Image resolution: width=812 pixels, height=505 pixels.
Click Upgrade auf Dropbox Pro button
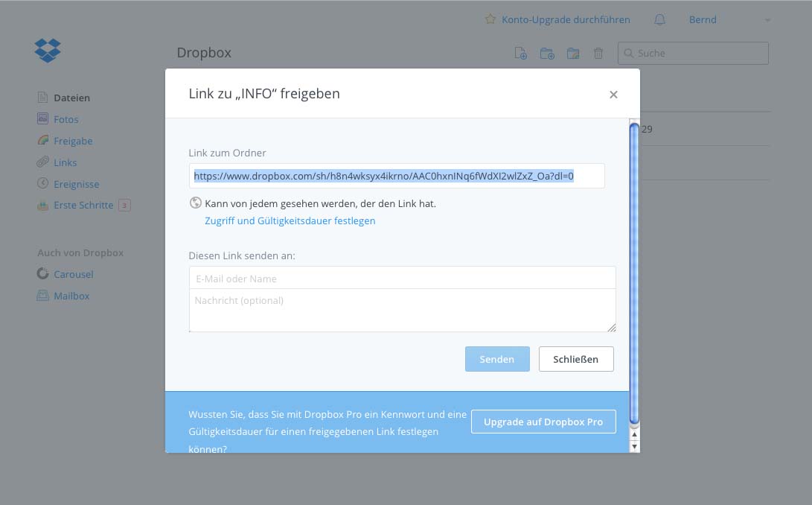point(543,422)
